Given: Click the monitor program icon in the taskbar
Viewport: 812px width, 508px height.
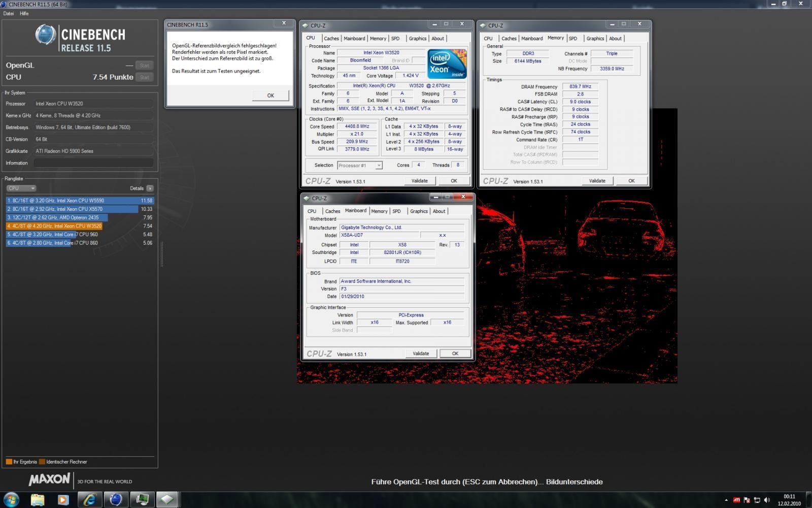Looking at the screenshot, I should (x=142, y=500).
